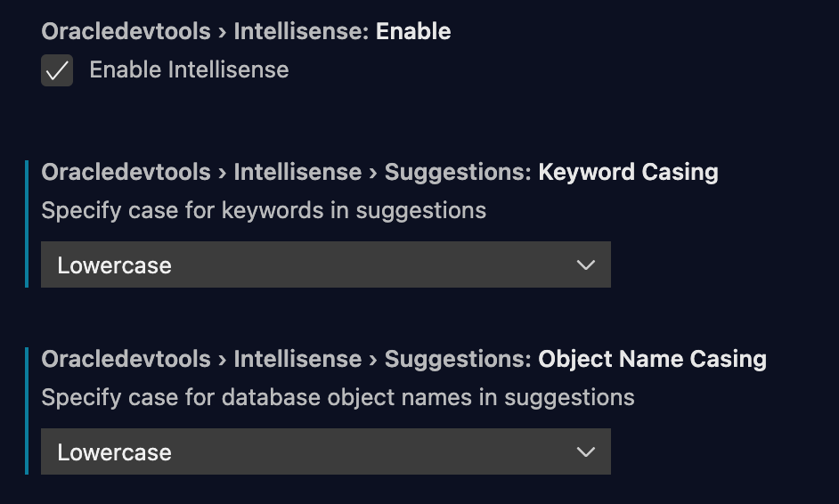
Task: Open the Keyword Casing dropdown
Action: tap(326, 264)
